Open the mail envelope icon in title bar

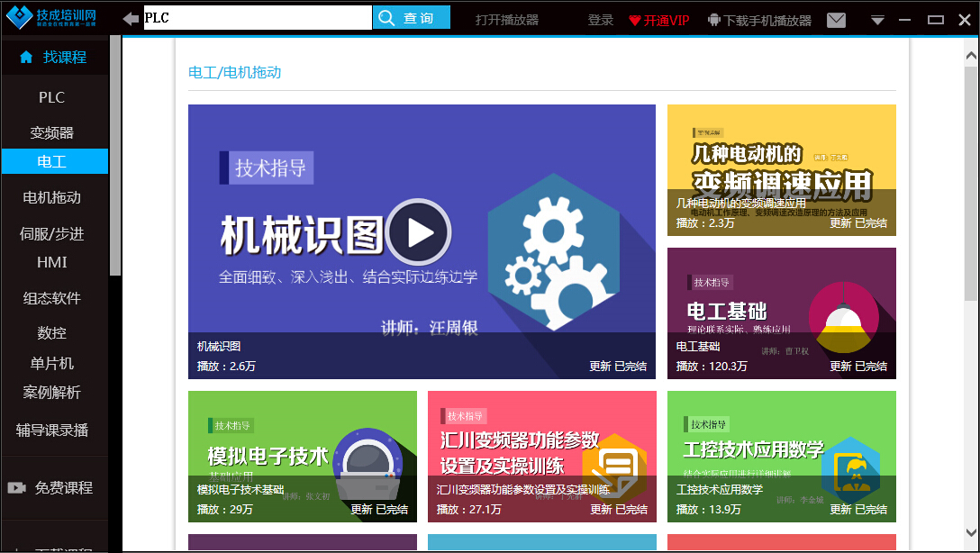836,20
